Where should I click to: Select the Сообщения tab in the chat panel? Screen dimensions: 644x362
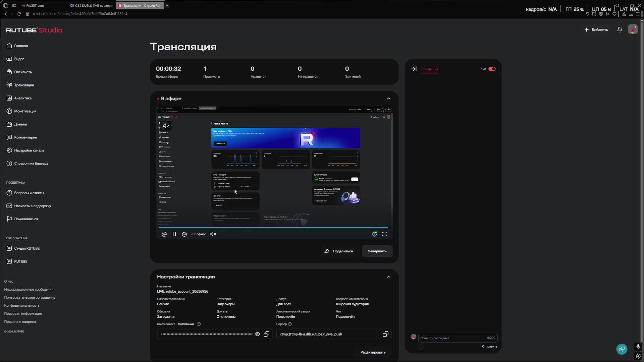pyautogui.click(x=429, y=69)
